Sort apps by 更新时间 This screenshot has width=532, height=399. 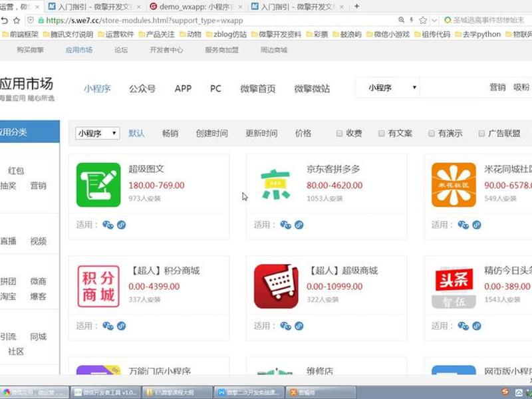pyautogui.click(x=261, y=134)
